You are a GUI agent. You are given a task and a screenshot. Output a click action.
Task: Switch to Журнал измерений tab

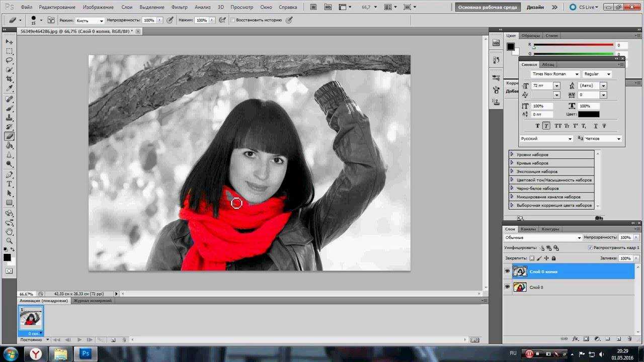92,301
